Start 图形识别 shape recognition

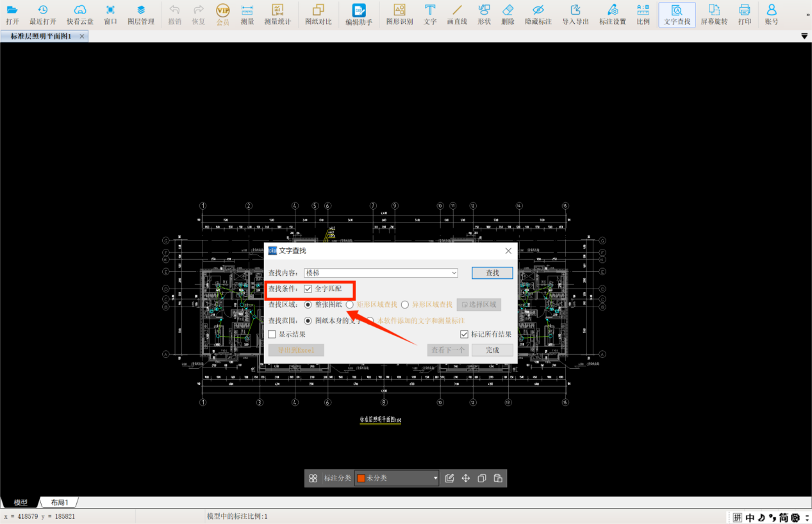(x=400, y=14)
